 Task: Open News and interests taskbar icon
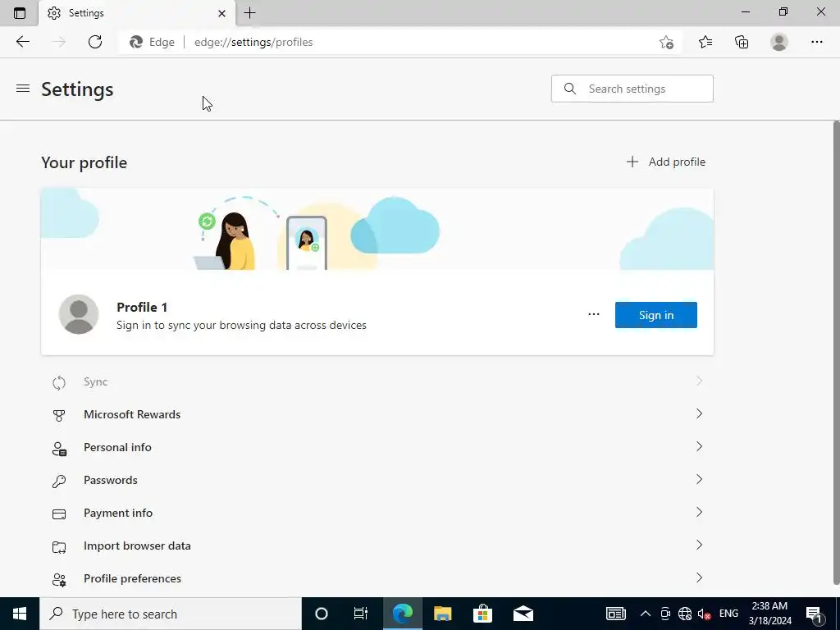(x=616, y=614)
